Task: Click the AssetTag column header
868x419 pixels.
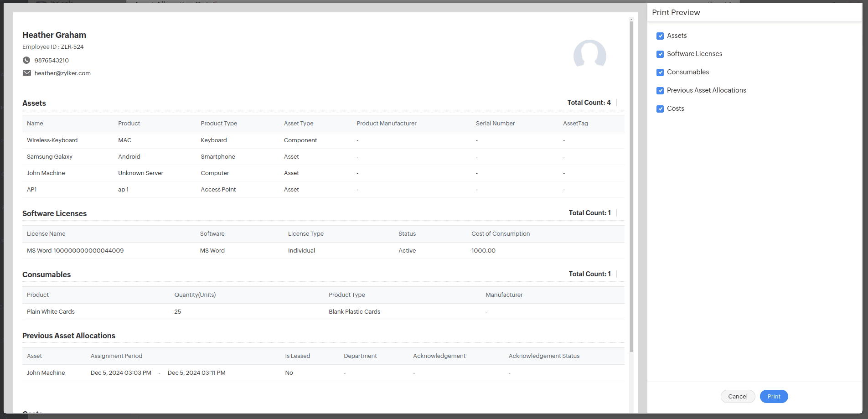Action: point(575,124)
